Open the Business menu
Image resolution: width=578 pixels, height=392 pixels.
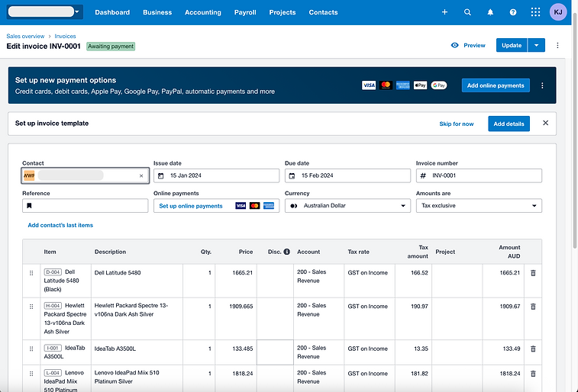pyautogui.click(x=157, y=12)
